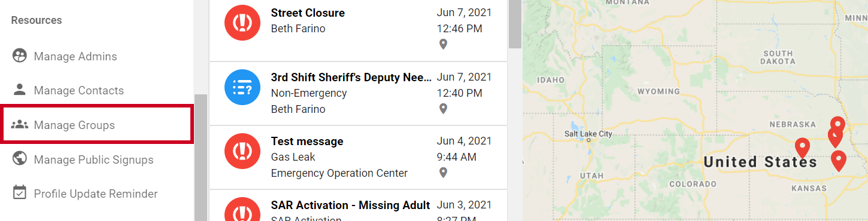Open Manage Public Signups page
The height and width of the screenshot is (221, 868).
(93, 159)
